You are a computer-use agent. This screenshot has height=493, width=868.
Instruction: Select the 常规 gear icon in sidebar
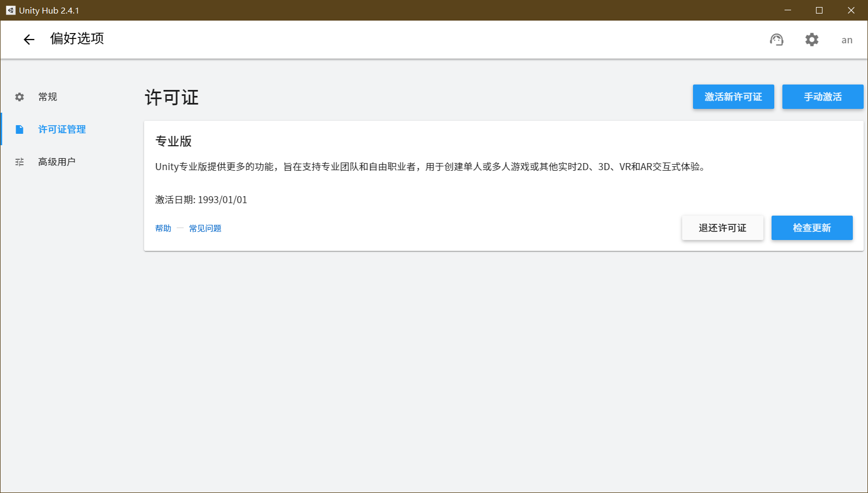(x=20, y=97)
